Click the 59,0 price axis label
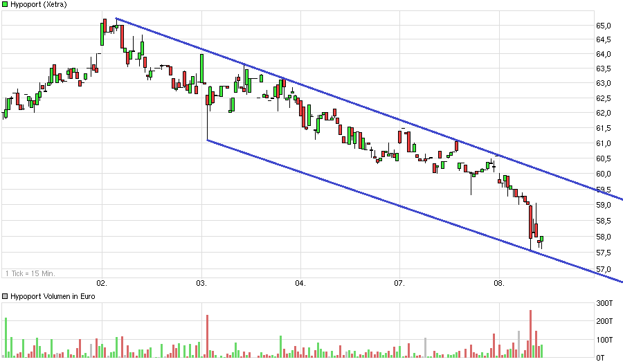The image size is (623, 364). (x=604, y=205)
